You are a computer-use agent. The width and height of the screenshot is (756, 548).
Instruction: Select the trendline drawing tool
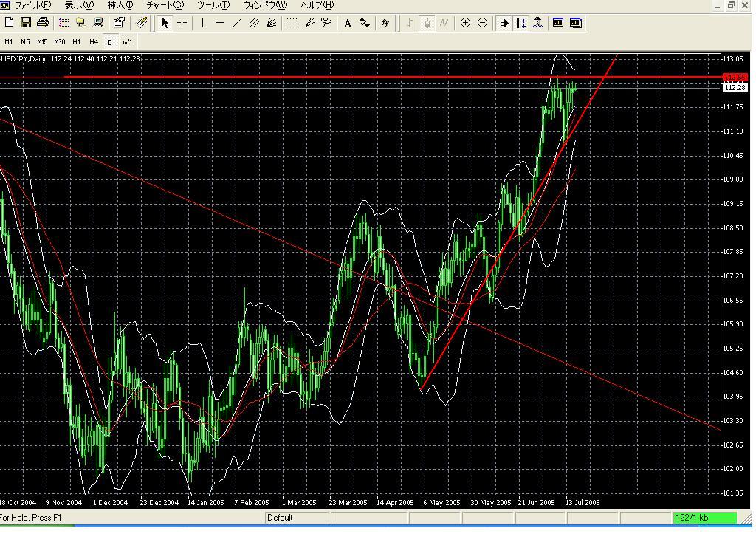(x=236, y=23)
